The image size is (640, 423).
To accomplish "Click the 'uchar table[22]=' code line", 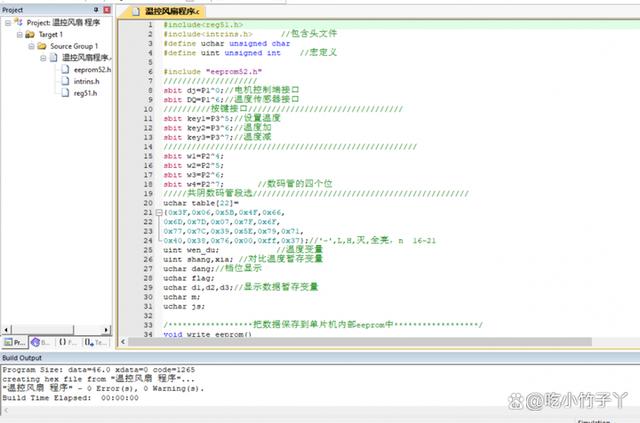I will pos(201,203).
